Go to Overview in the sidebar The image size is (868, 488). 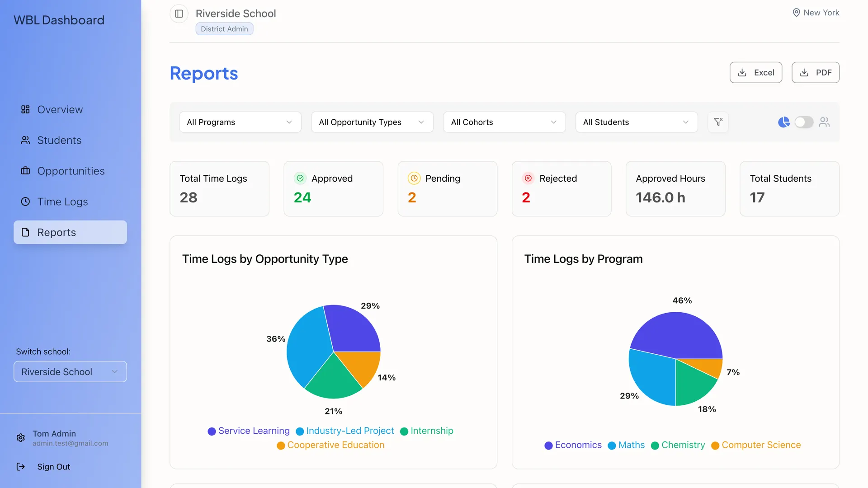(70, 109)
